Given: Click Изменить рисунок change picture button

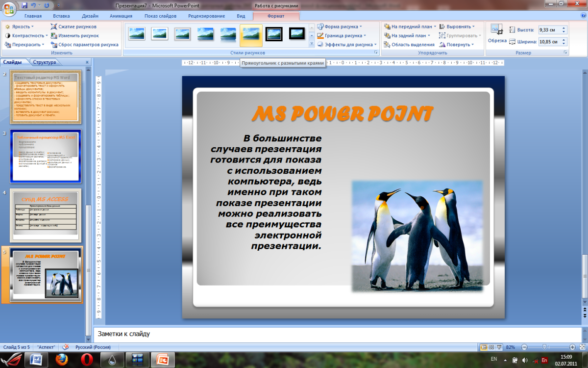Looking at the screenshot, I should tap(78, 36).
